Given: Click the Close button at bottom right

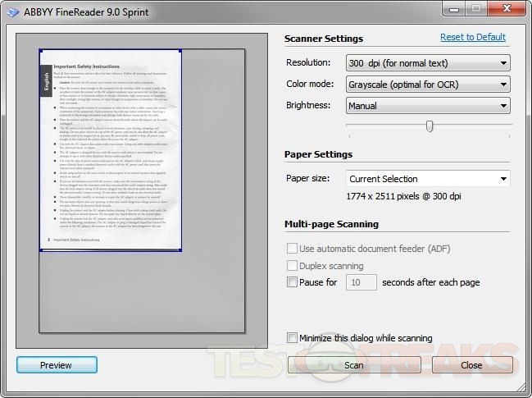Looking at the screenshot, I should (471, 365).
